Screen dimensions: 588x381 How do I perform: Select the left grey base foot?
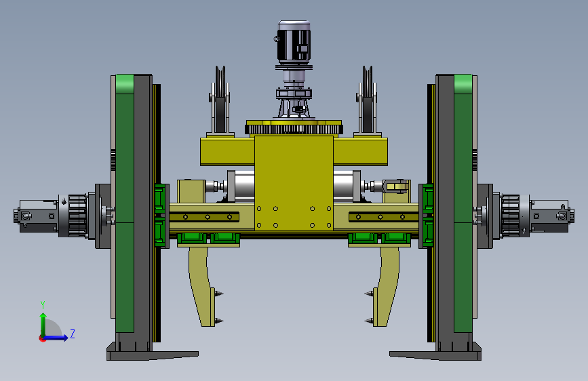click(152, 355)
